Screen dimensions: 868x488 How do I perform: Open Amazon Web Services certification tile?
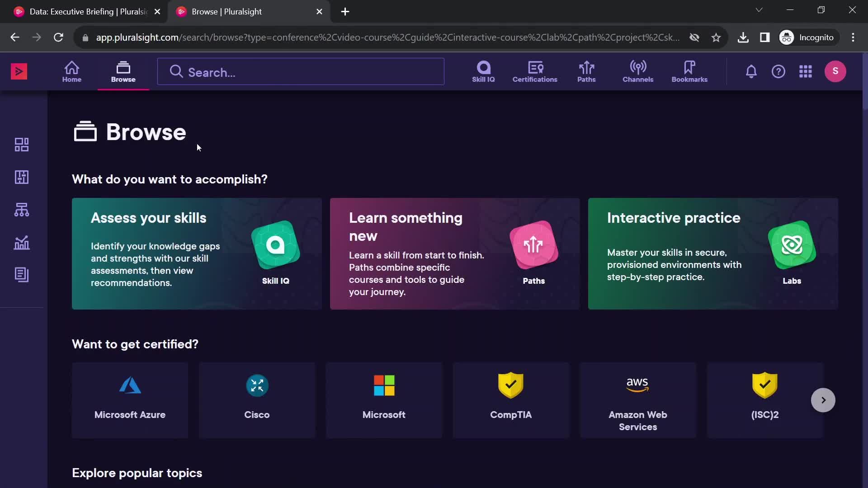click(x=638, y=400)
